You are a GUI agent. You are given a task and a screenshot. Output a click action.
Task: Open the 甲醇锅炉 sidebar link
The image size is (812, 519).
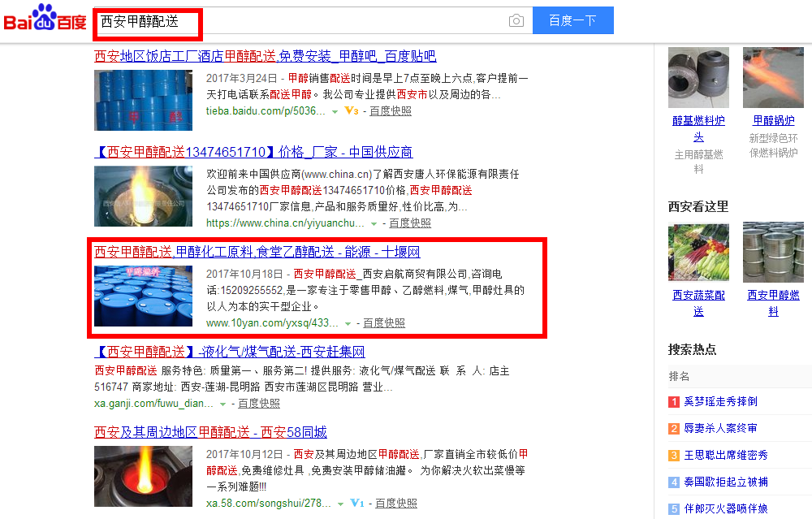click(x=774, y=120)
